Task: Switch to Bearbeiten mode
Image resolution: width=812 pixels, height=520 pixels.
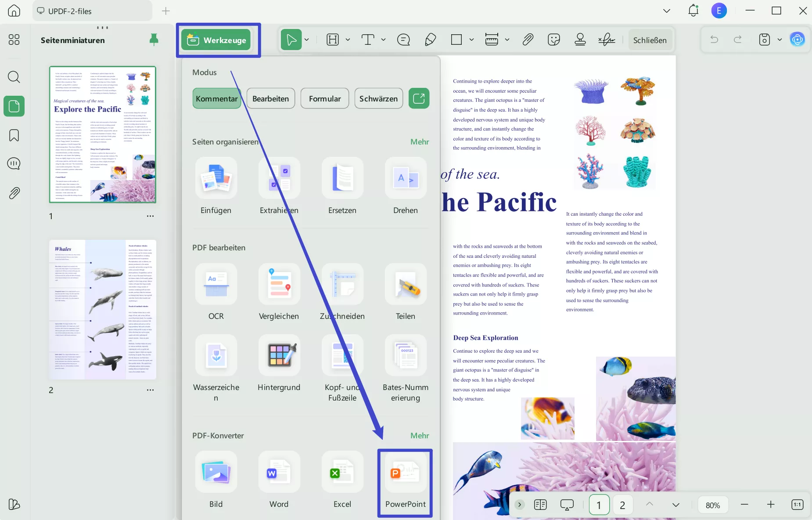Action: pos(270,98)
